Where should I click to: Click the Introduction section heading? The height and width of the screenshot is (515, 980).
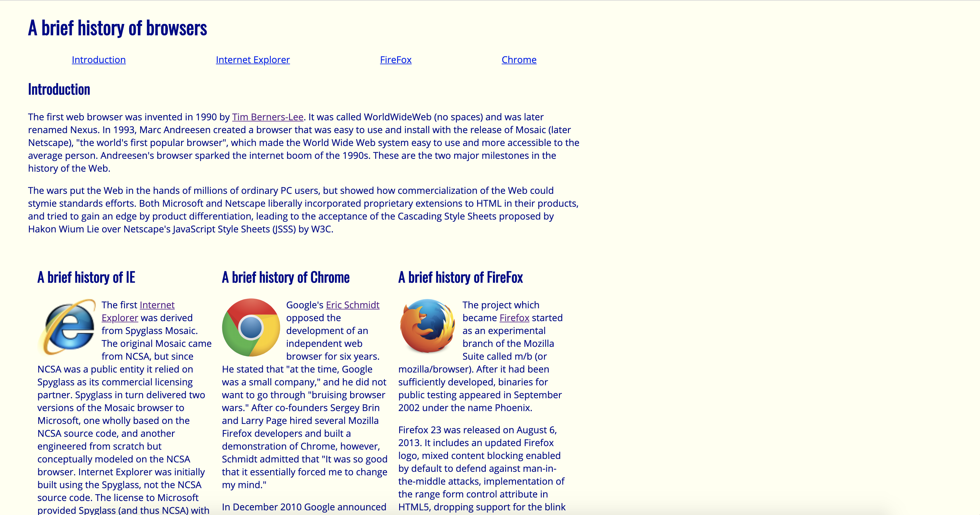click(58, 89)
